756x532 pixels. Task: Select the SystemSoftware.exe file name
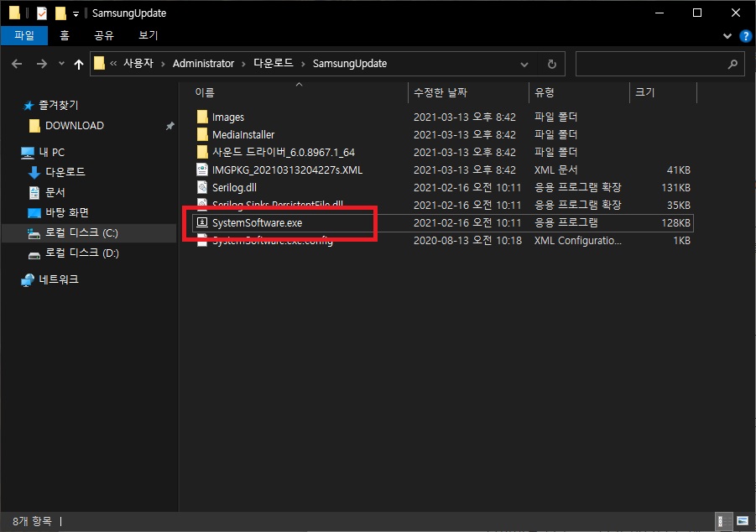257,223
